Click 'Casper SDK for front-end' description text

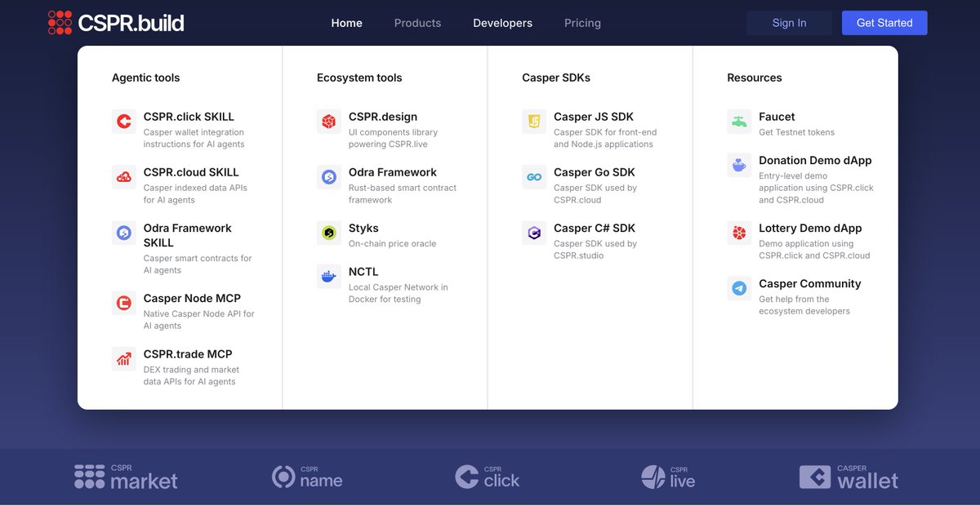(605, 138)
